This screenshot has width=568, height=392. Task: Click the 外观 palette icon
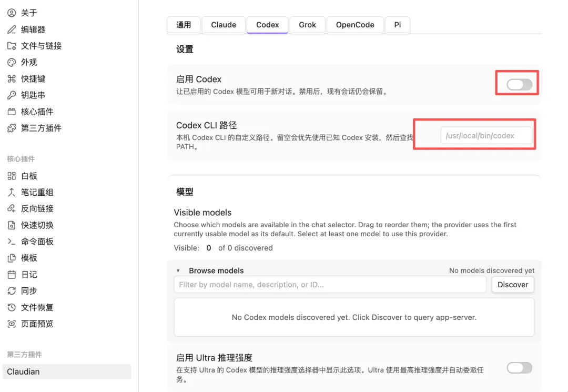pos(12,62)
